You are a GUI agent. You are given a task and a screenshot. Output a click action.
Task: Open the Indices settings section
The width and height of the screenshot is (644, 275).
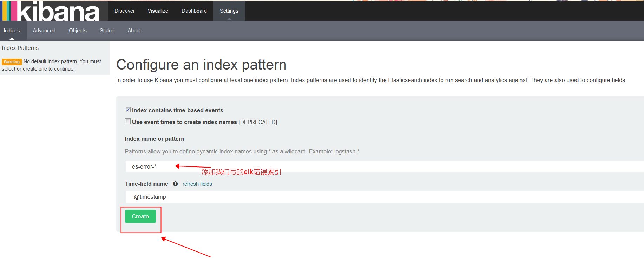[x=12, y=31]
